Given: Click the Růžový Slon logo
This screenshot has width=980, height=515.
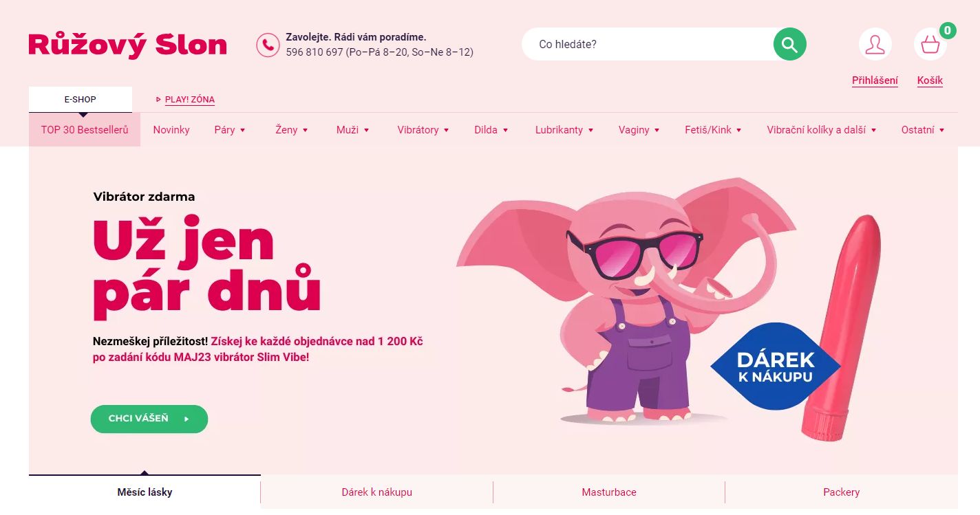Looking at the screenshot, I should coord(127,45).
